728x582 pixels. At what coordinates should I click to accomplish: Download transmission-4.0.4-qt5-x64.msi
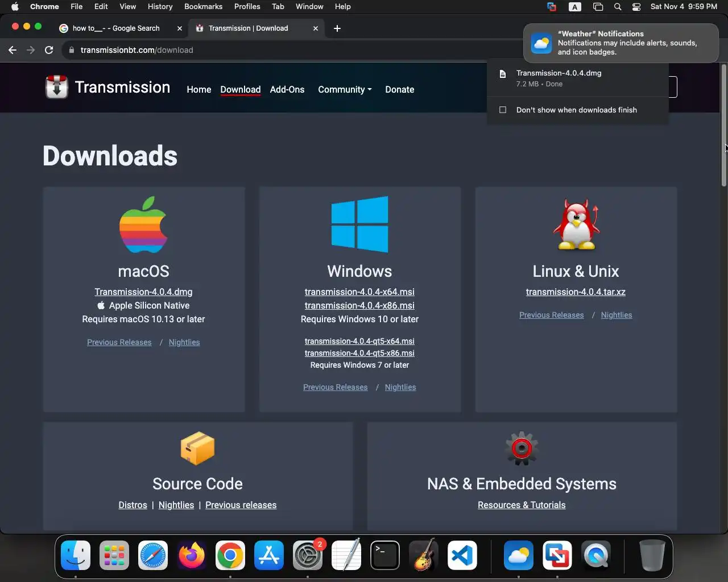[359, 342]
